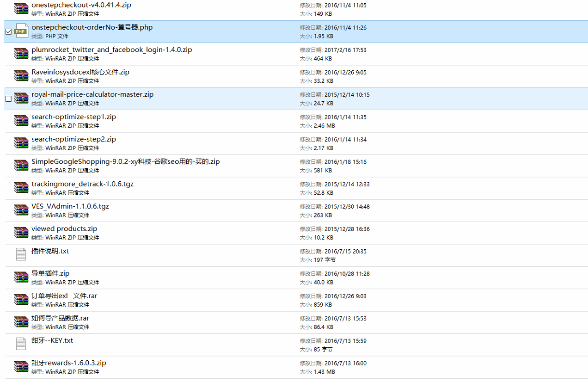
Task: Select file name 订单导出exl 文件.rar
Action: coord(64,296)
